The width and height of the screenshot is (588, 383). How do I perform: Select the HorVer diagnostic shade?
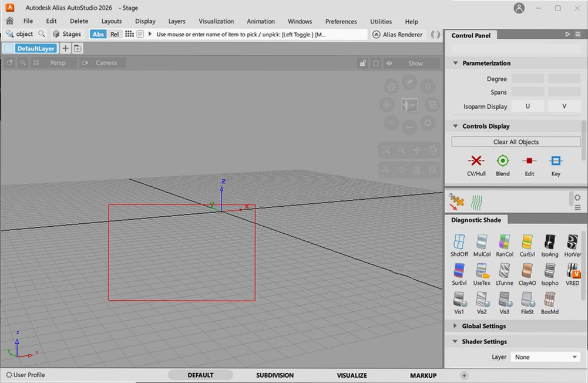point(572,246)
